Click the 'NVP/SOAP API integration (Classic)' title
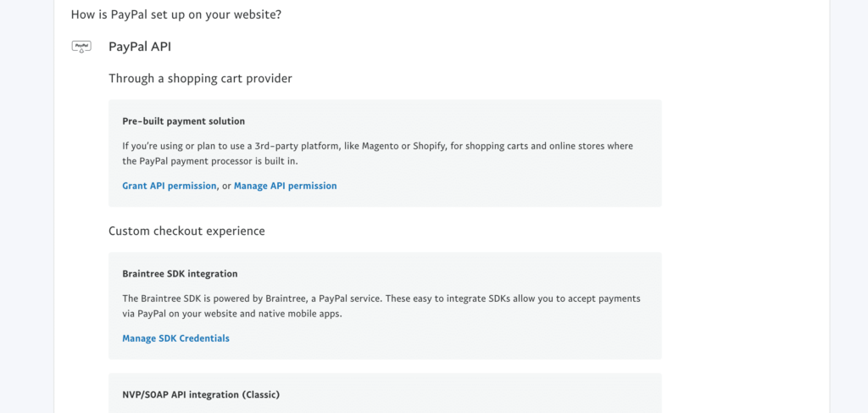 [201, 394]
